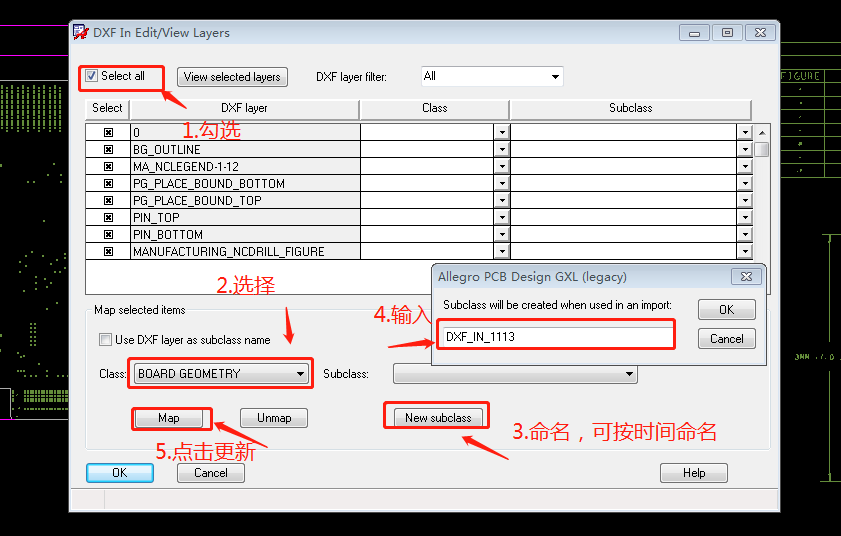Open Subclass dropdown for PG_PLACE_BOUND_TOP row
Screen dimensions: 841x536
click(x=745, y=201)
